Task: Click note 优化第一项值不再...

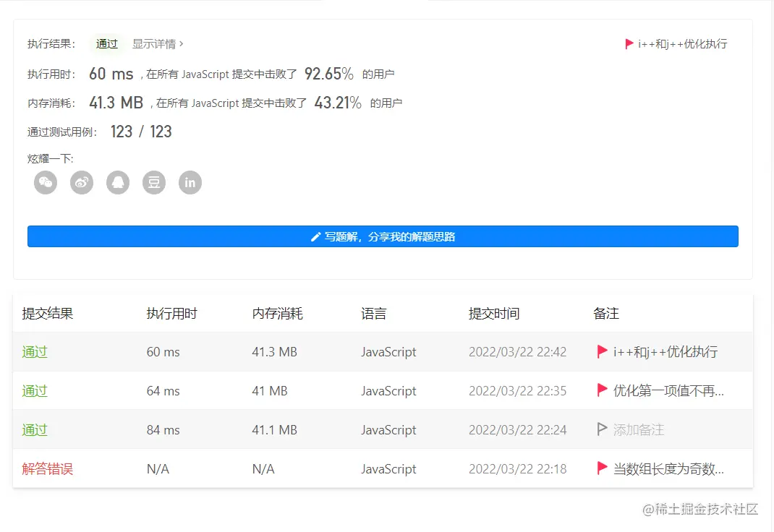Action: point(668,391)
